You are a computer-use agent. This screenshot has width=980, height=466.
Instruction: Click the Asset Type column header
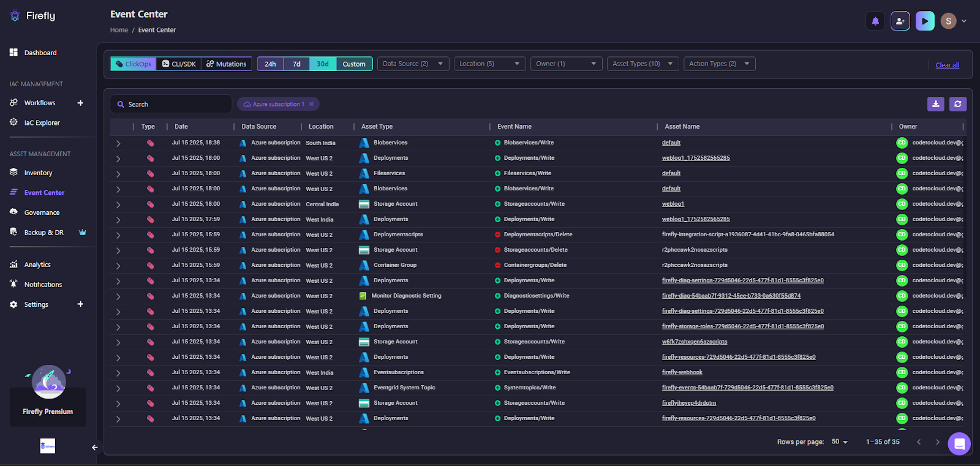pyautogui.click(x=377, y=127)
